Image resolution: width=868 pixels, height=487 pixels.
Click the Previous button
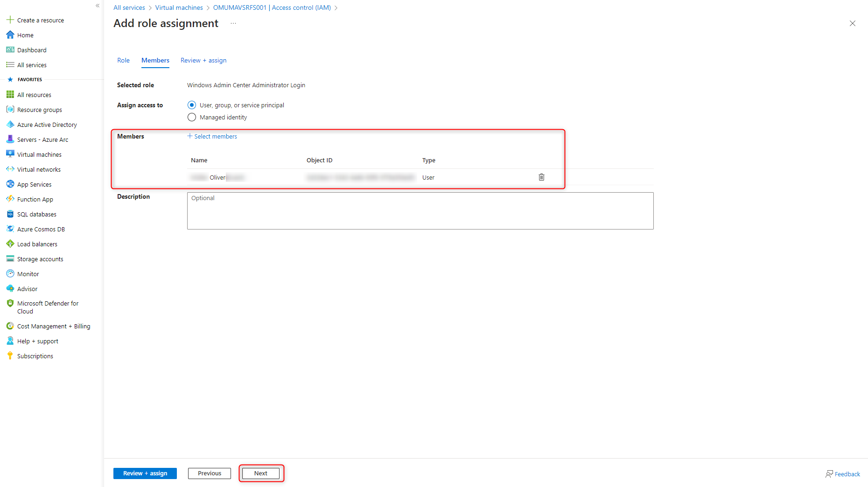click(210, 473)
